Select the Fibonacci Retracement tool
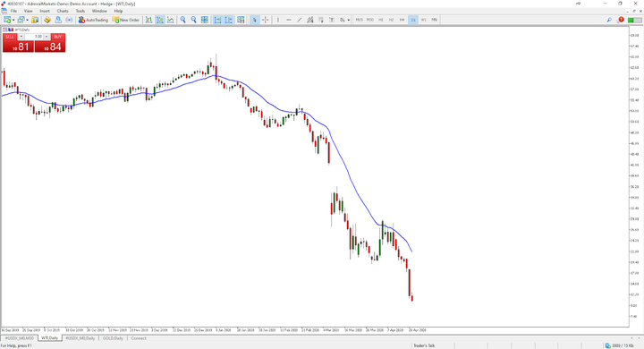 pos(321,20)
